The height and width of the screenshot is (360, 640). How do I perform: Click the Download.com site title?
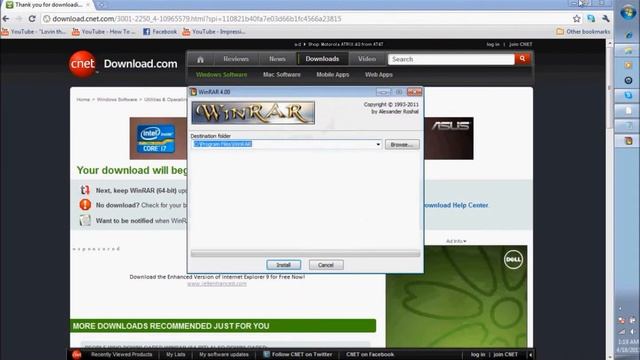tap(140, 64)
